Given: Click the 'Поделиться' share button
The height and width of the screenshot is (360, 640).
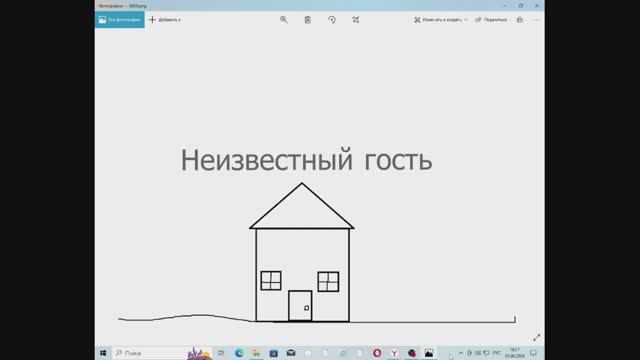Looking at the screenshot, I should tap(491, 20).
